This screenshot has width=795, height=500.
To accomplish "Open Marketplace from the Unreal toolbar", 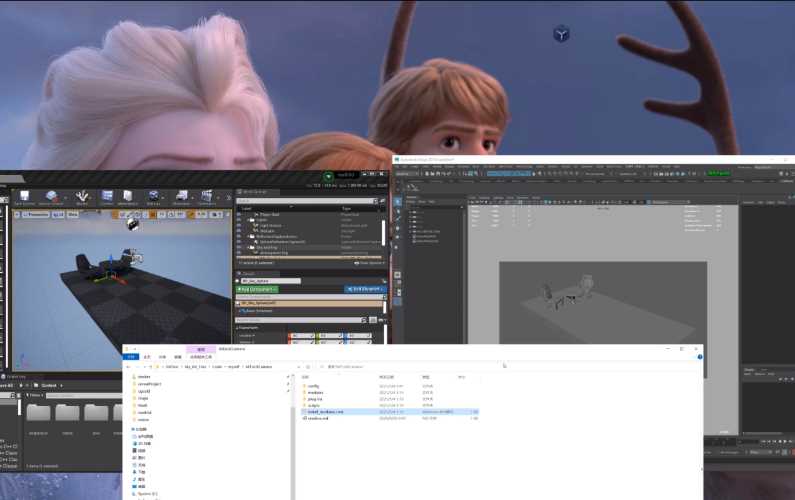I will [x=128, y=198].
